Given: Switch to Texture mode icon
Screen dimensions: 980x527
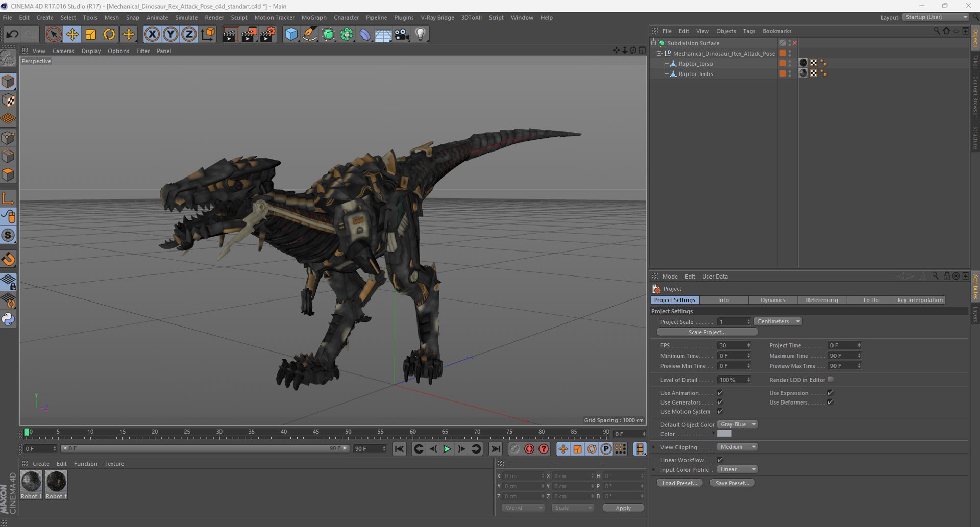Looking at the screenshot, I should click(x=9, y=101).
